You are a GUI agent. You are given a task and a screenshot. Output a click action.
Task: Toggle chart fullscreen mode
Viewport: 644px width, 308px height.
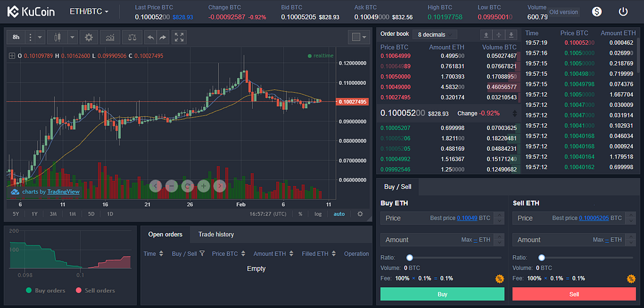point(179,37)
